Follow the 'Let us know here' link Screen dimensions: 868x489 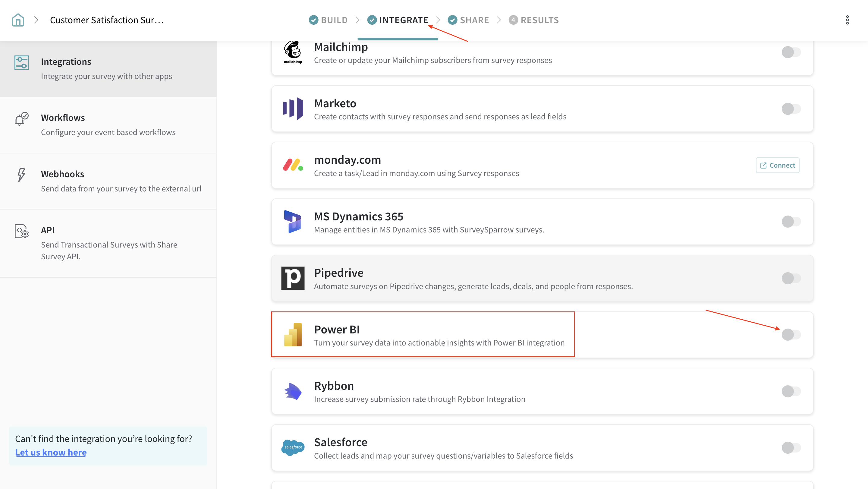tap(51, 452)
